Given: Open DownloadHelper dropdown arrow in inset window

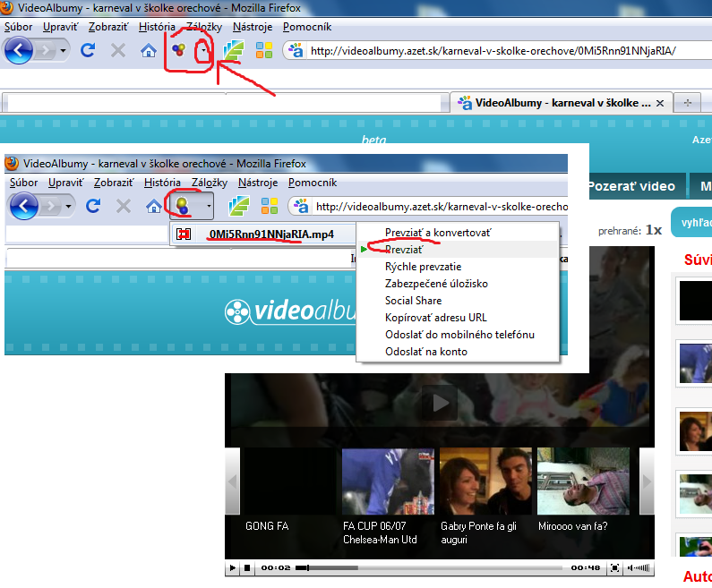Looking at the screenshot, I should click(x=209, y=206).
